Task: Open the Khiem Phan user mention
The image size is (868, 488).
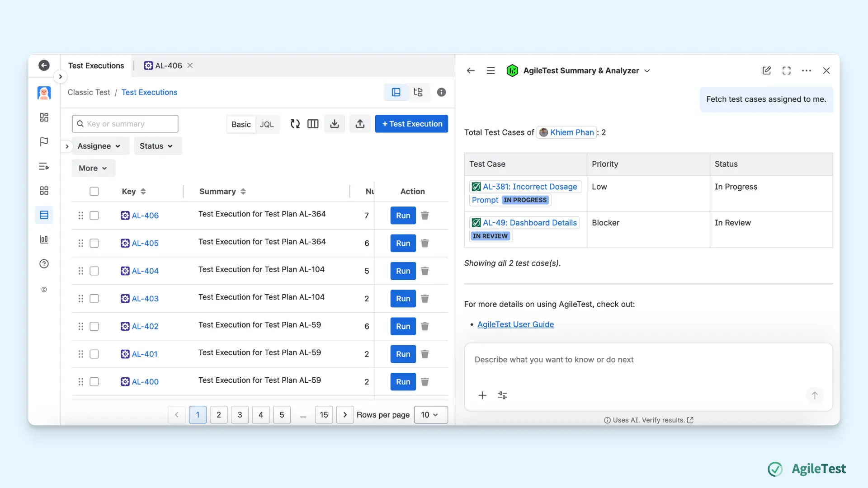Action: [x=566, y=132]
